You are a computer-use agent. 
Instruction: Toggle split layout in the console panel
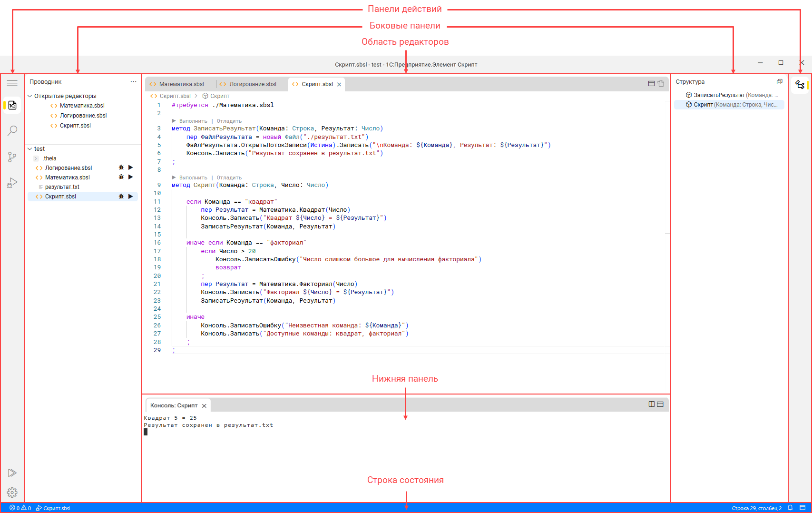point(652,404)
